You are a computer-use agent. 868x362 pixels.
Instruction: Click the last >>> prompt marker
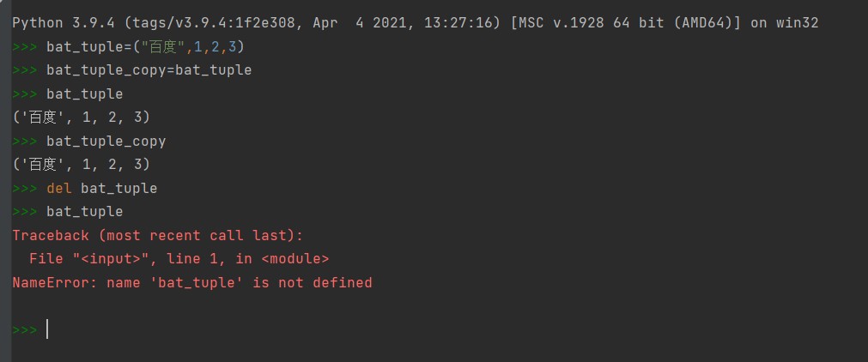click(x=24, y=329)
